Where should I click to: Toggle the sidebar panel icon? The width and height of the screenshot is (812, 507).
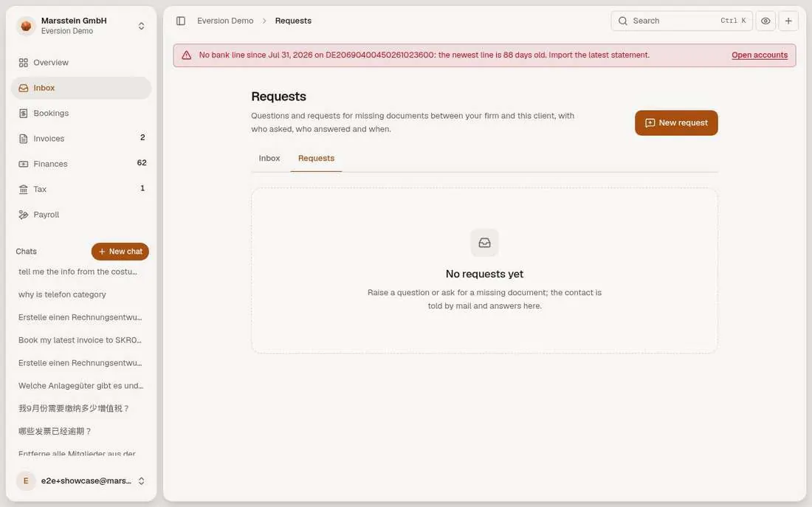pos(181,21)
